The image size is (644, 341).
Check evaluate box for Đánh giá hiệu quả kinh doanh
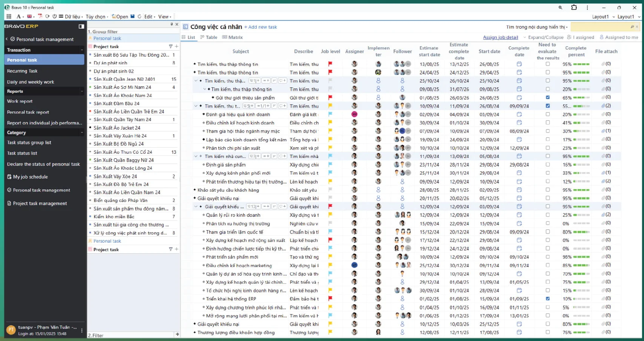tap(547, 114)
